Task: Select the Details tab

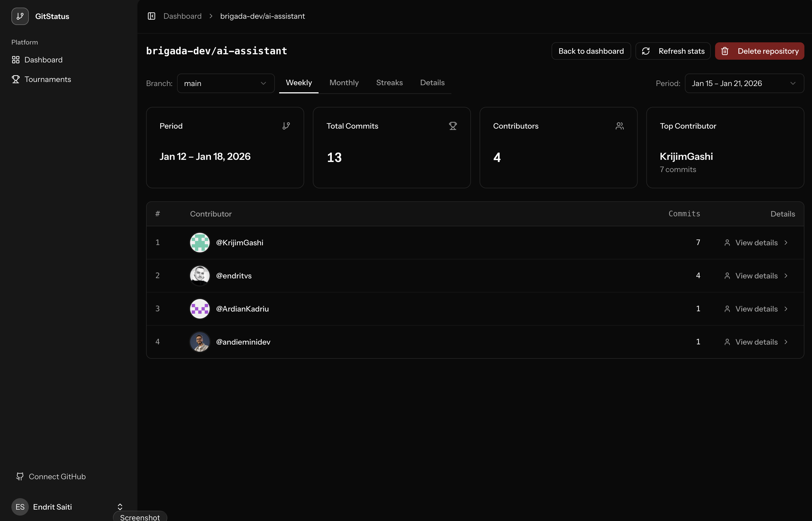Action: [432, 82]
